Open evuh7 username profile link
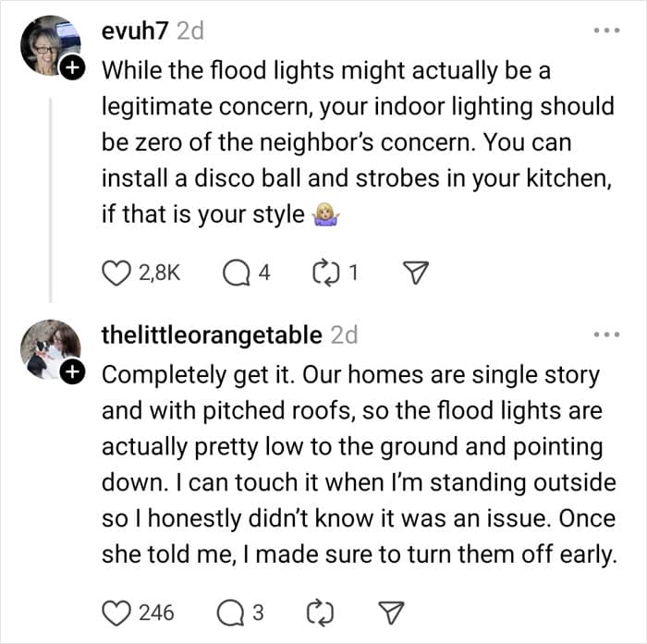647x644 pixels. 135,30
